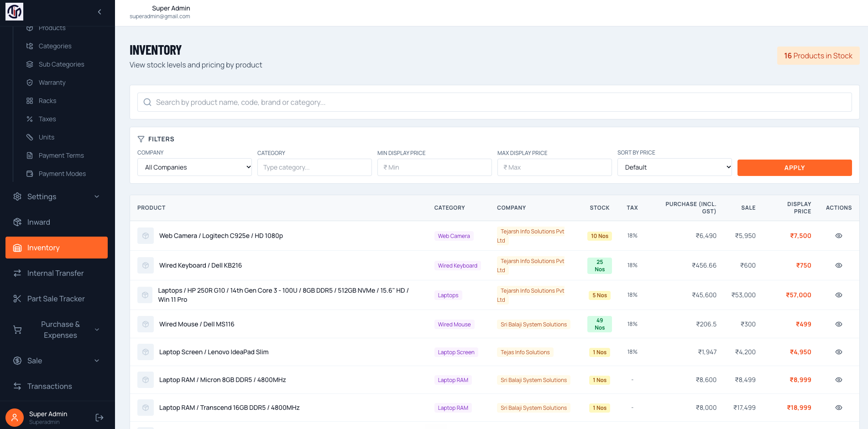The width and height of the screenshot is (868, 429).
Task: Click the Inward box icon
Action: [17, 222]
